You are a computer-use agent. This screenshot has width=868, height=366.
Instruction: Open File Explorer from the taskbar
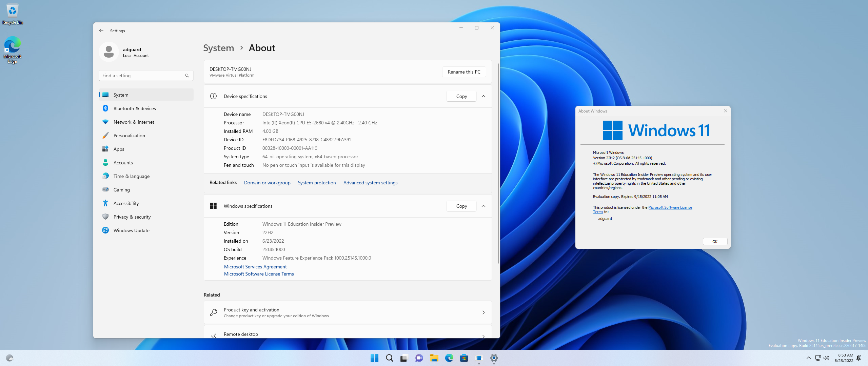pos(434,358)
